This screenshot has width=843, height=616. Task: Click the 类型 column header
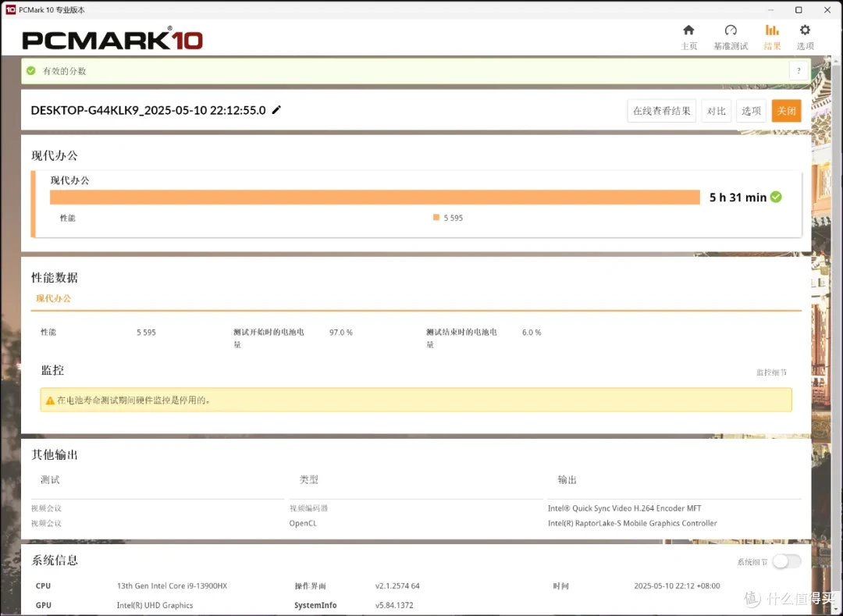click(309, 479)
